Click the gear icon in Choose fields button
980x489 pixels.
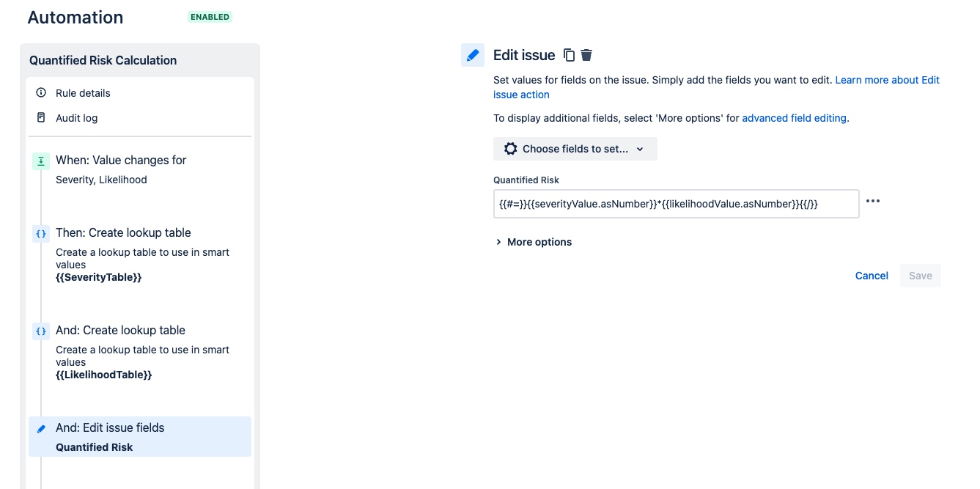[x=511, y=149]
